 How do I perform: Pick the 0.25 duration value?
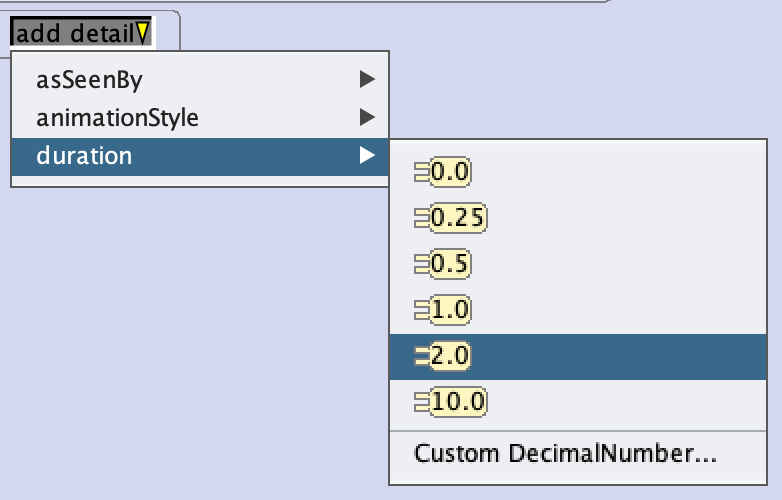[457, 218]
